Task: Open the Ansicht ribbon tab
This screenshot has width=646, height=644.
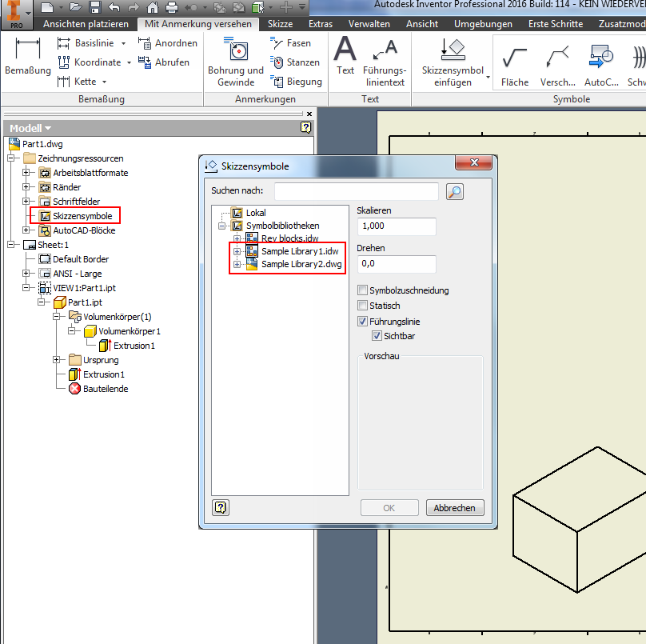Action: (x=422, y=24)
